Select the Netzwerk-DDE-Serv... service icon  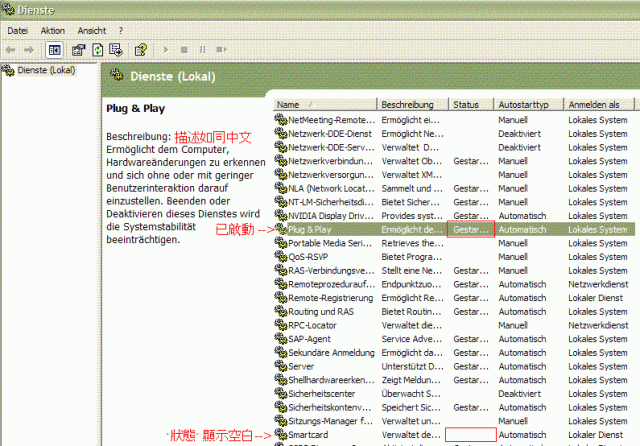click(281, 147)
